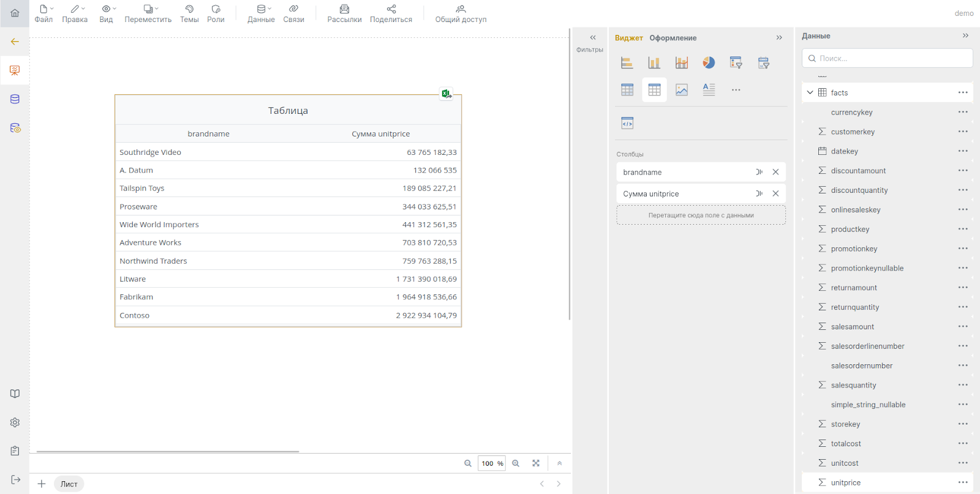Viewport: 980px width, 494px height.
Task: Log out using the exit icon
Action: pos(15,479)
